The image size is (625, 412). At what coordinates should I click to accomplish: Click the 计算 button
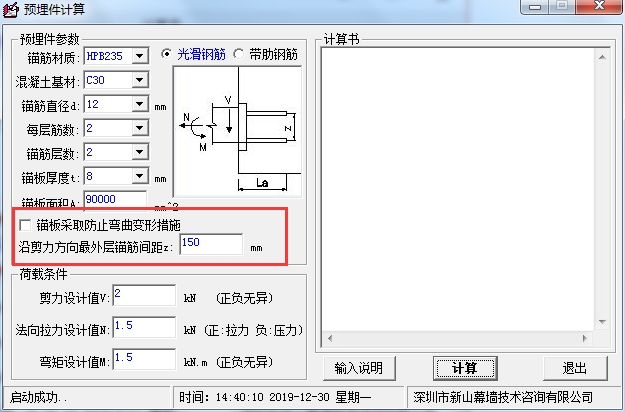pyautogui.click(x=465, y=368)
